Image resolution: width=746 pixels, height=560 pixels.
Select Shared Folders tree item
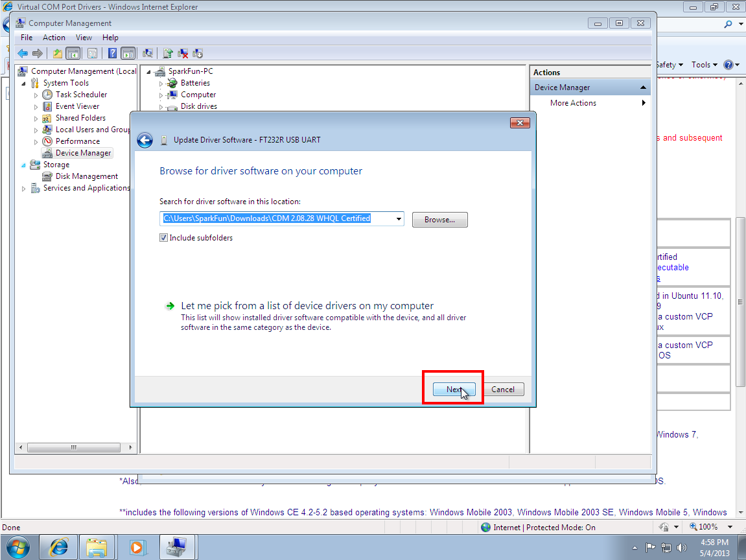(x=80, y=118)
